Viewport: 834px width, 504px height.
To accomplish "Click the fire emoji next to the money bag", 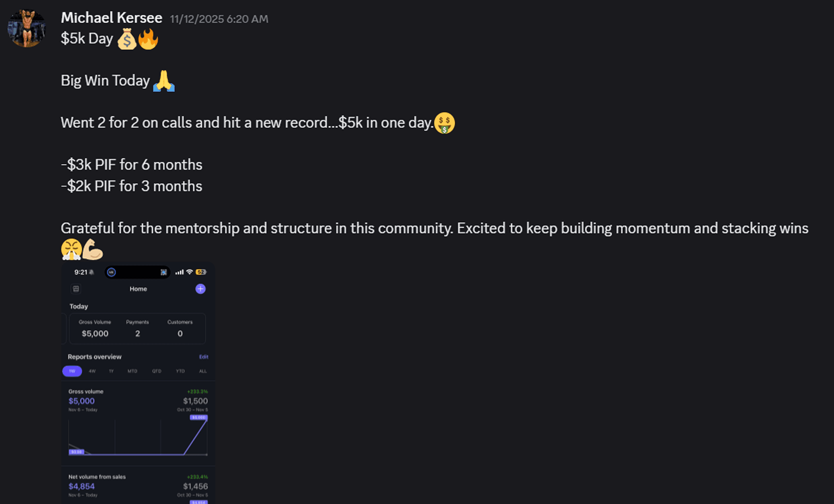I will 148,39.
